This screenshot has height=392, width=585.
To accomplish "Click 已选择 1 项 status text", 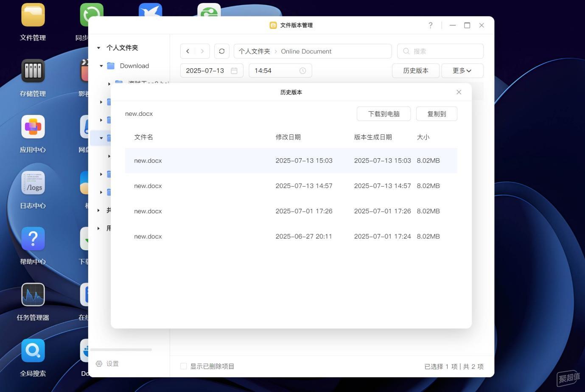I will point(441,367).
